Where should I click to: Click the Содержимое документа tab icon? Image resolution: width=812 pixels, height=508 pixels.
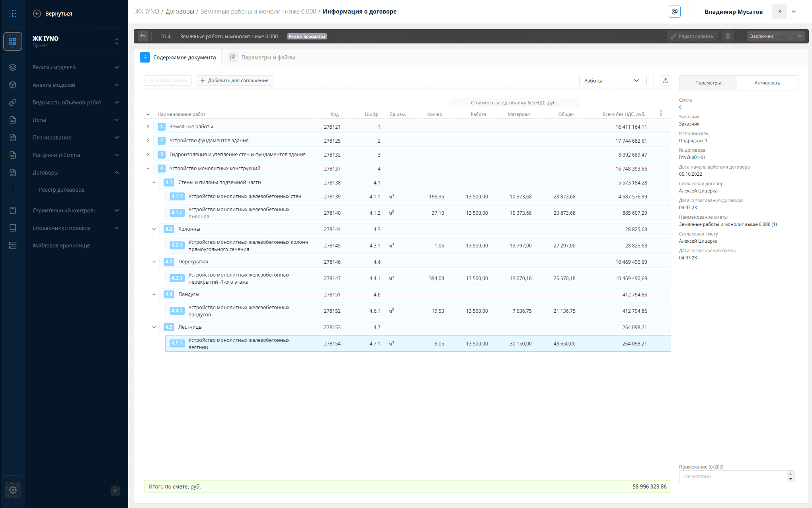tap(145, 57)
